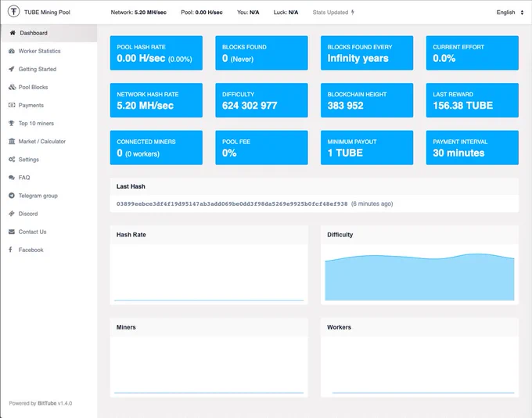This screenshot has height=418, width=532.
Task: Click the Worker Statistics gauge icon
Action: pyautogui.click(x=12, y=51)
